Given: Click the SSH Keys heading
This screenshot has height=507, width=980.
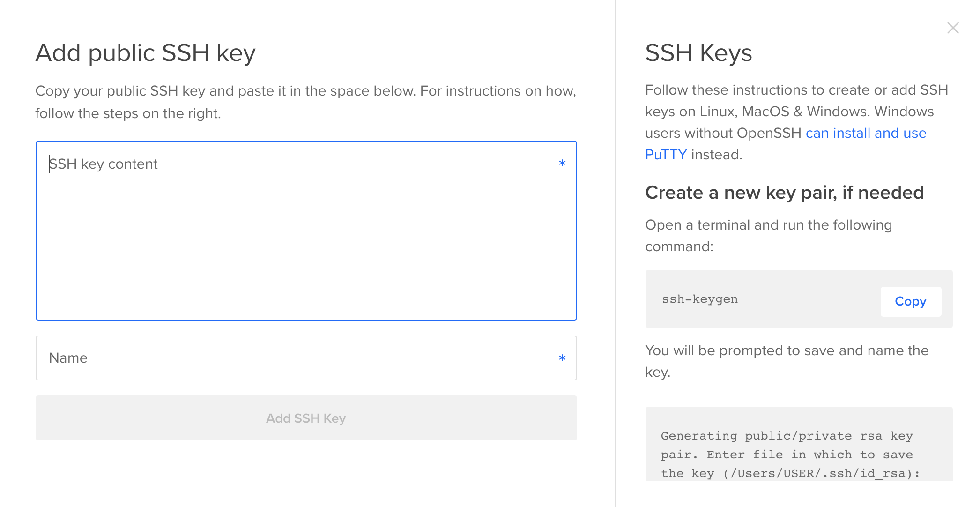Looking at the screenshot, I should coord(698,53).
